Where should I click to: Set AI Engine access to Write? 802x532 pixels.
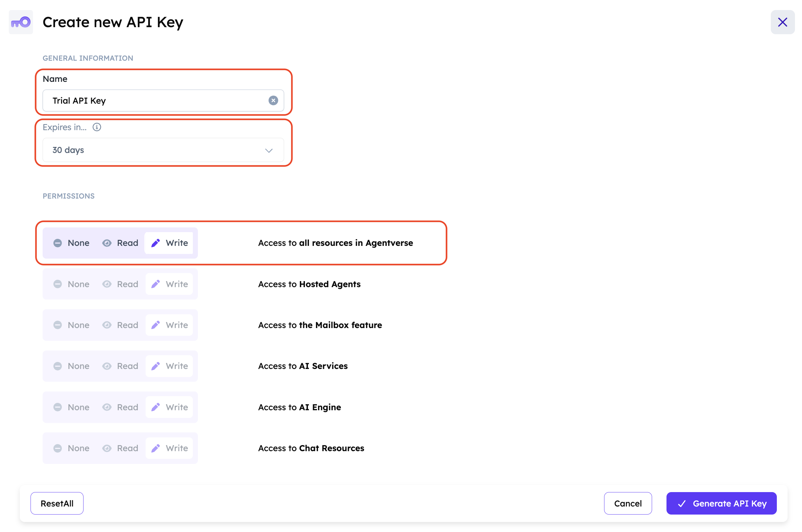[x=169, y=407]
